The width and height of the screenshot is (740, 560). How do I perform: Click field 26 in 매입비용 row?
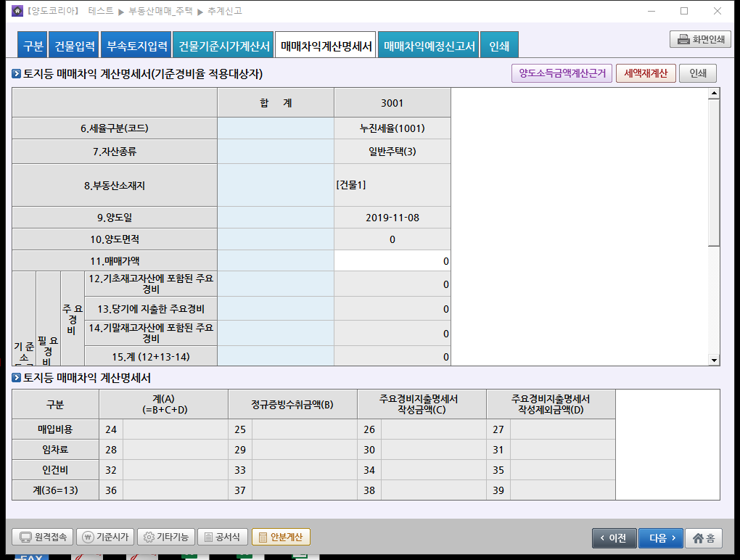click(x=433, y=429)
